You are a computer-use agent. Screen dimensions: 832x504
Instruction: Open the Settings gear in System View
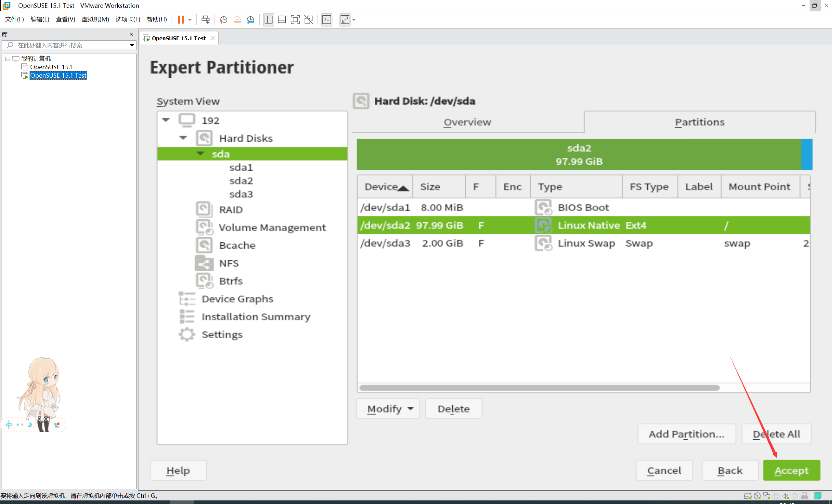tap(187, 334)
